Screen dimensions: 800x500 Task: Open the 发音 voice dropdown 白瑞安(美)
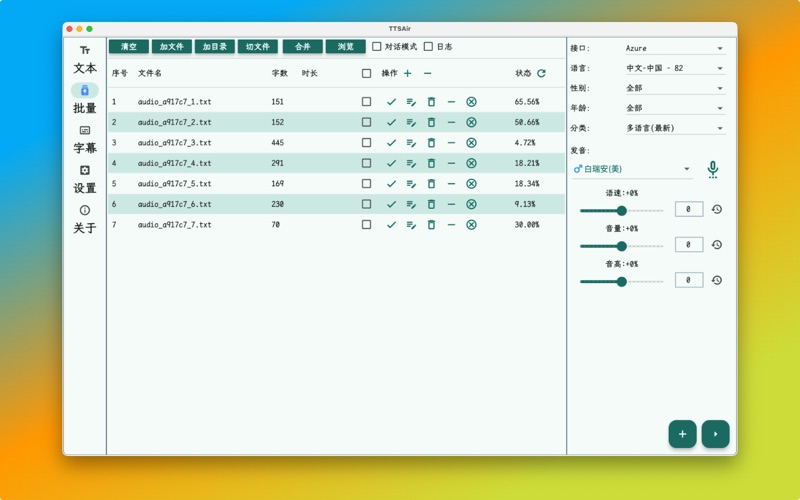[x=632, y=169]
